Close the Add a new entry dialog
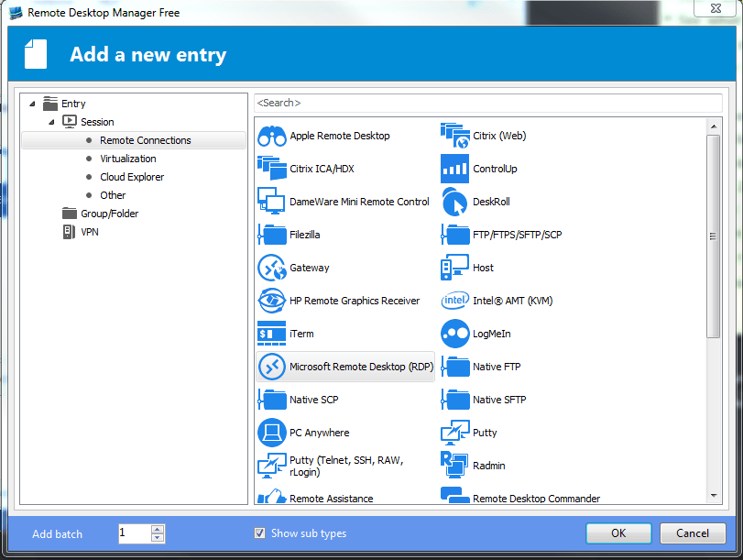 (716, 8)
